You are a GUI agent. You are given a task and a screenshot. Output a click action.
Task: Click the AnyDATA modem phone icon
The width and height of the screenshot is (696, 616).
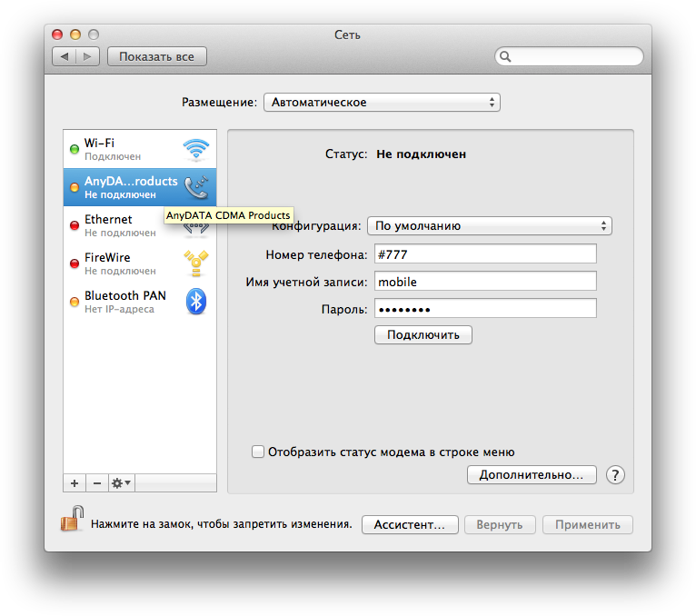pyautogui.click(x=196, y=187)
